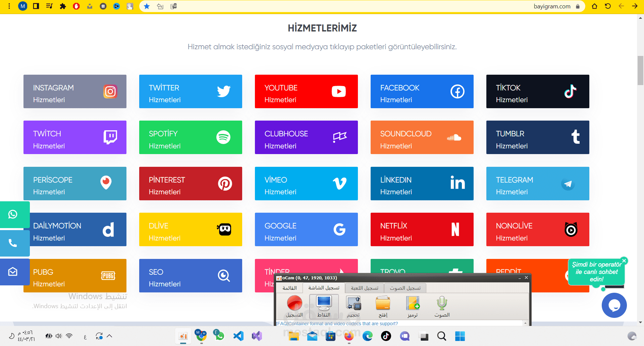Open recordings folder via oCam إفتح

[x=383, y=306]
